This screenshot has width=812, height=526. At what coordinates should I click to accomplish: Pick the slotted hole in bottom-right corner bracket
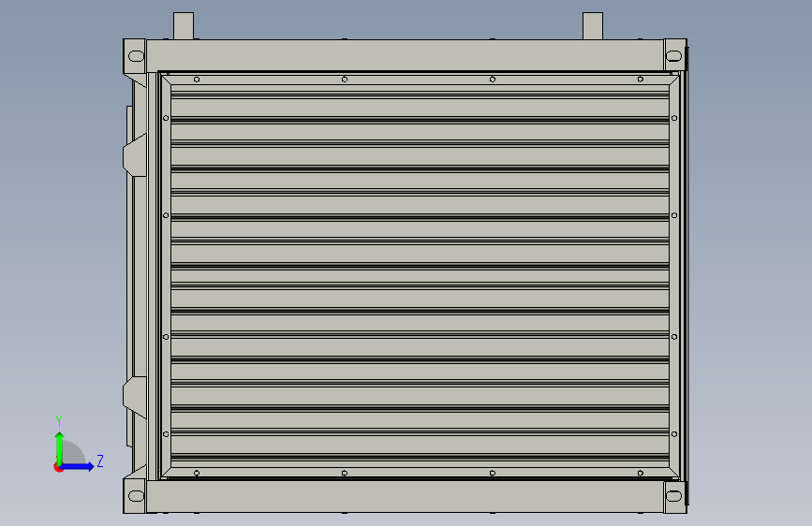673,496
